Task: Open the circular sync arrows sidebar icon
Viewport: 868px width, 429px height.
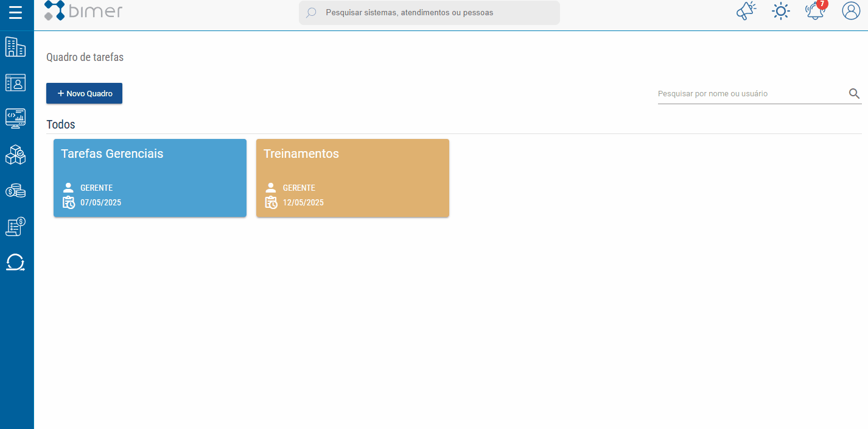Action: point(16,263)
